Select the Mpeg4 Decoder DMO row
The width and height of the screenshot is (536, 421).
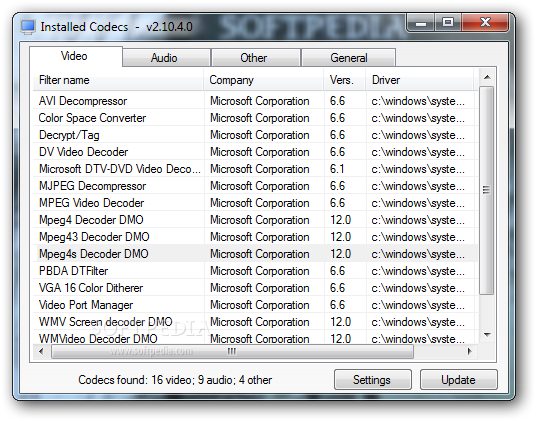[x=255, y=220]
